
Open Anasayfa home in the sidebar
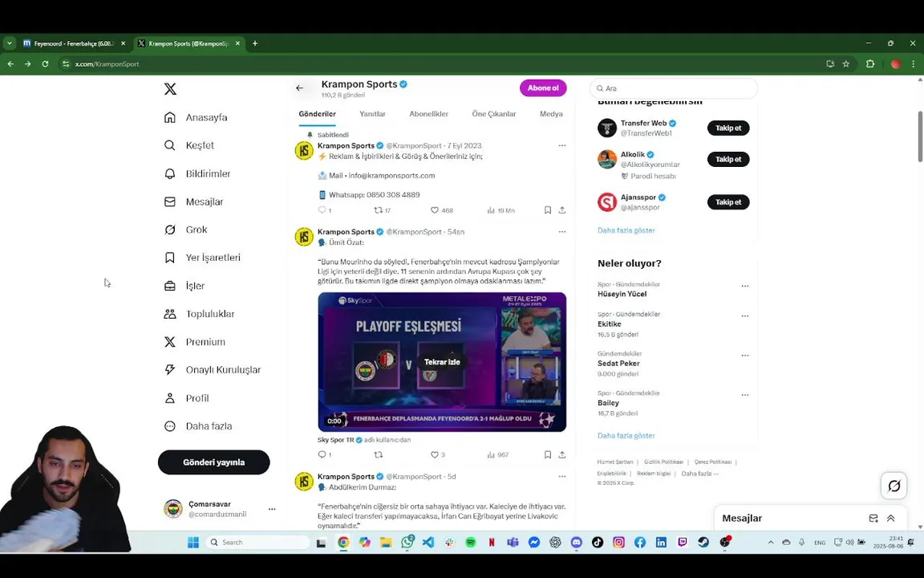(196, 117)
